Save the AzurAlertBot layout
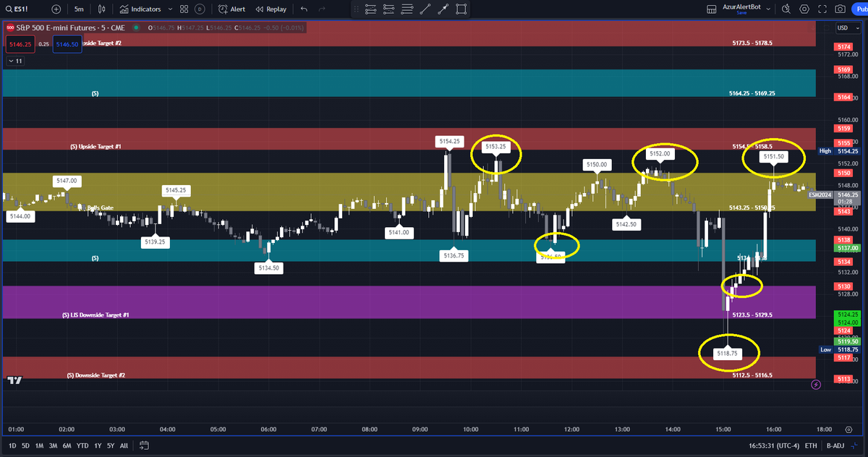Screen dimensions: 868x457 point(741,13)
